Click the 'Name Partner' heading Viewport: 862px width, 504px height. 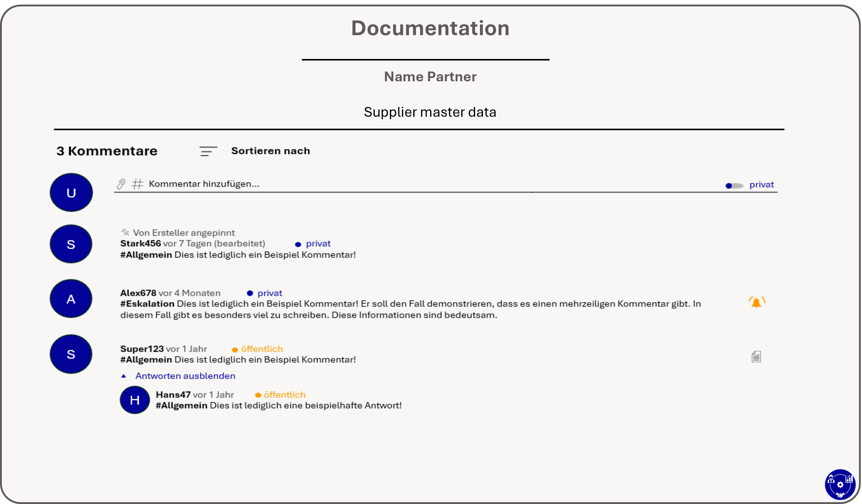coord(430,77)
